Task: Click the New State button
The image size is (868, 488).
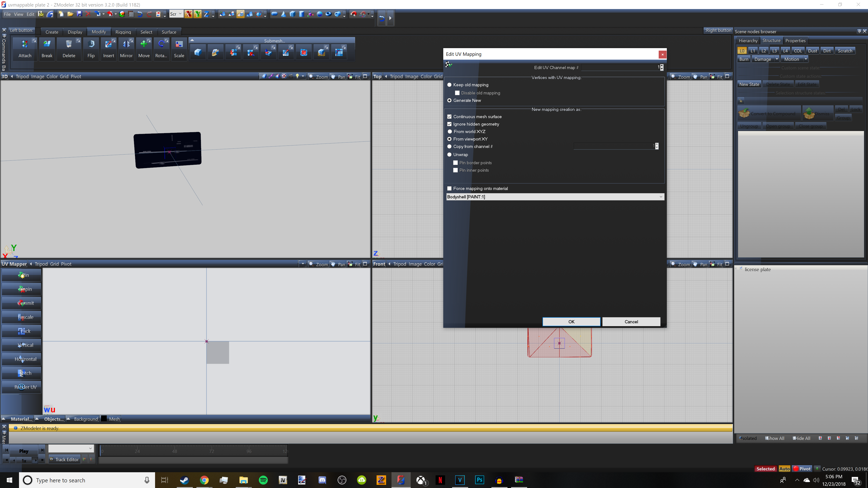Action: [x=749, y=84]
